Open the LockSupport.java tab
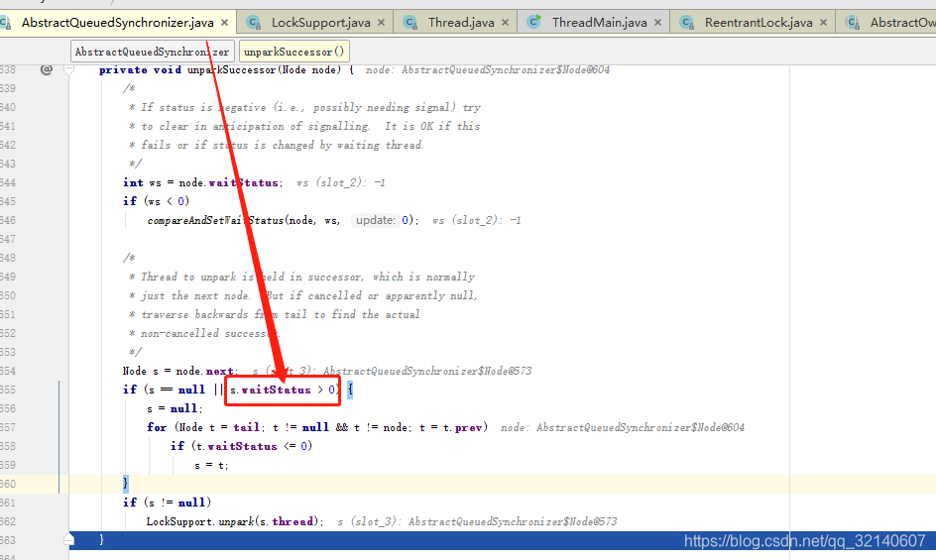This screenshot has height=560, width=936. click(x=320, y=23)
